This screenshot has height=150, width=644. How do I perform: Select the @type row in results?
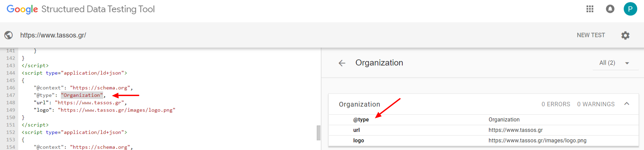click(483, 120)
